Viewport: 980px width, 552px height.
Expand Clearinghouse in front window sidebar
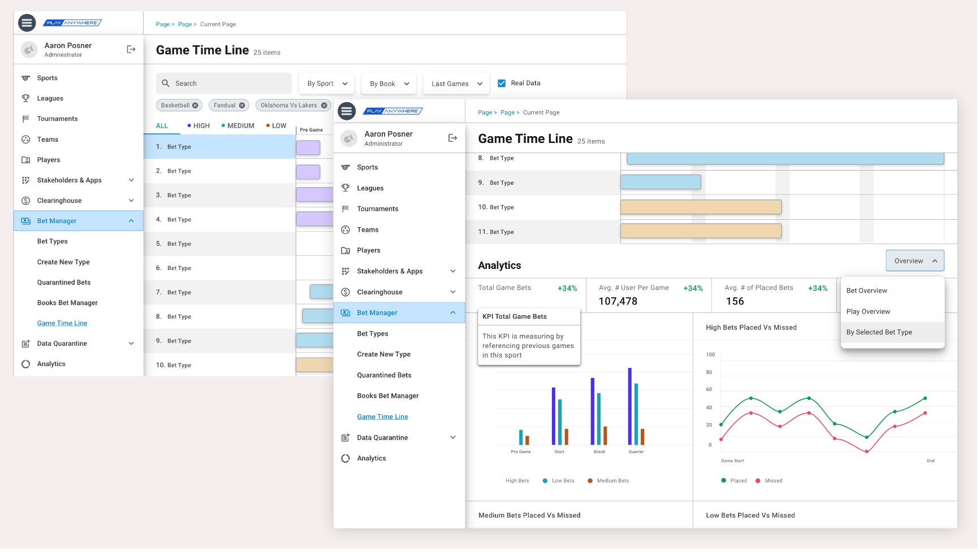click(x=453, y=293)
